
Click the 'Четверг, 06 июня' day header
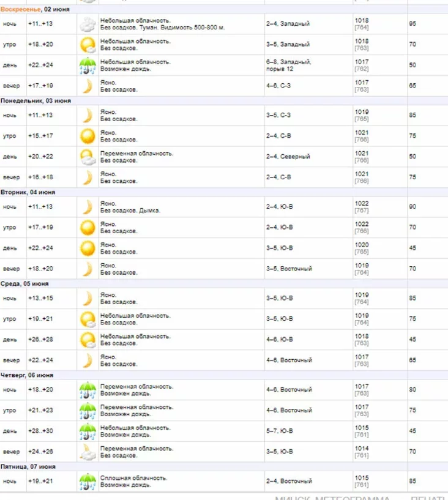tap(27, 375)
